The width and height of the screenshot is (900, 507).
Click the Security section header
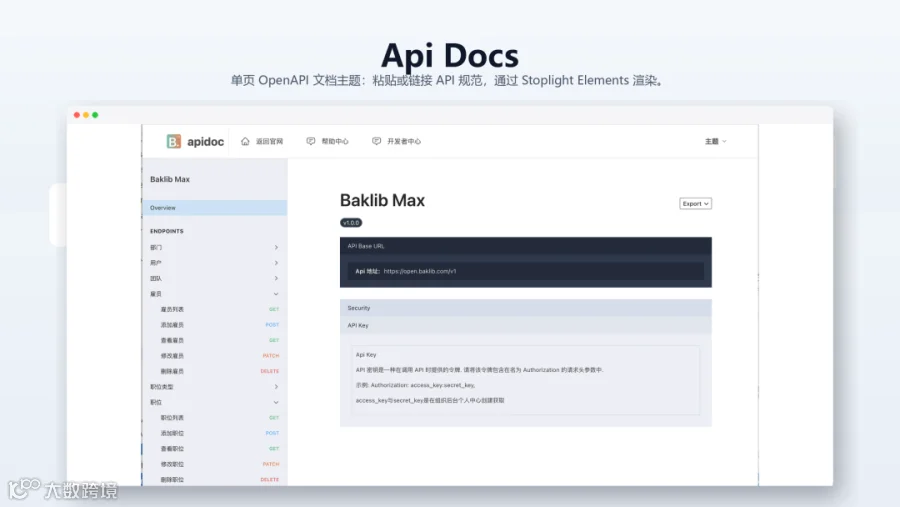click(x=526, y=308)
